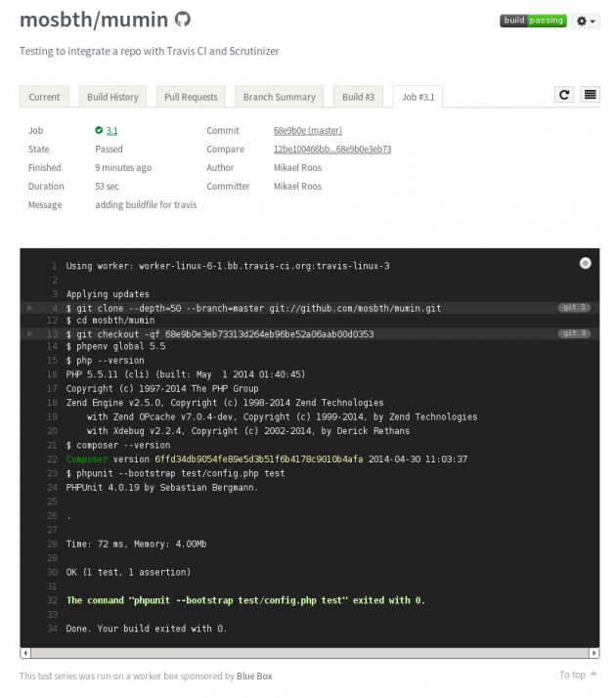
Task: Click the refresh job icon button
Action: (564, 95)
